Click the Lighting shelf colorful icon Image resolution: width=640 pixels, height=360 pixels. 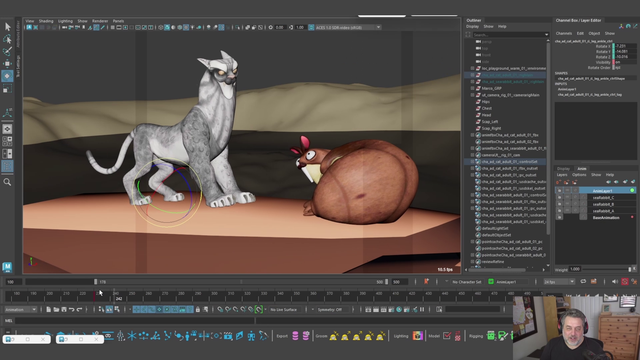417,336
